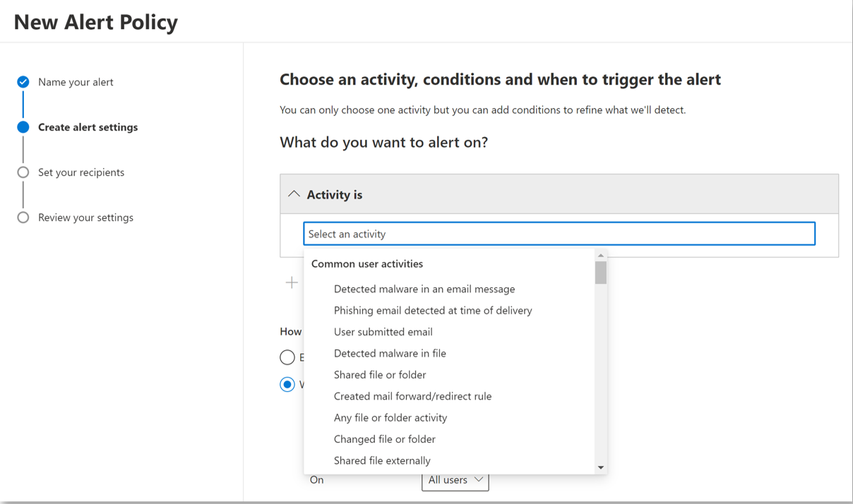Select the filled radio button option
Viewport: 853px width, 504px height.
pyautogui.click(x=287, y=385)
